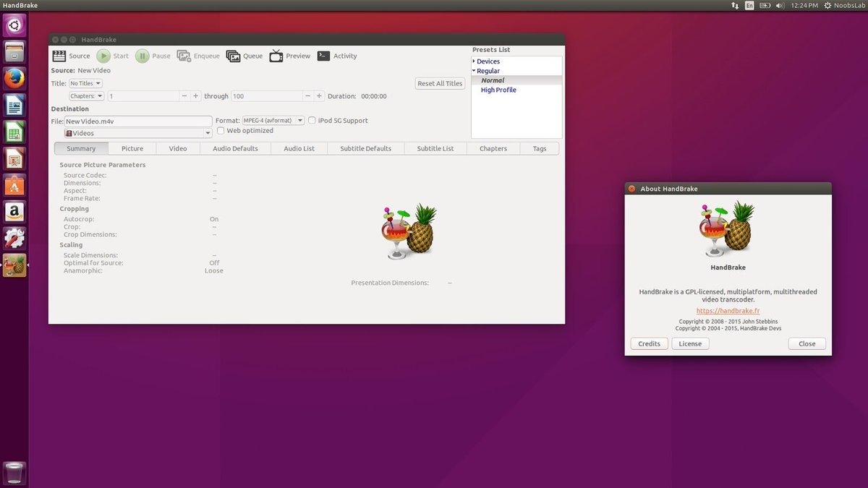Viewport: 868px width, 488px height.
Task: Open the Preview window
Action: pos(289,56)
